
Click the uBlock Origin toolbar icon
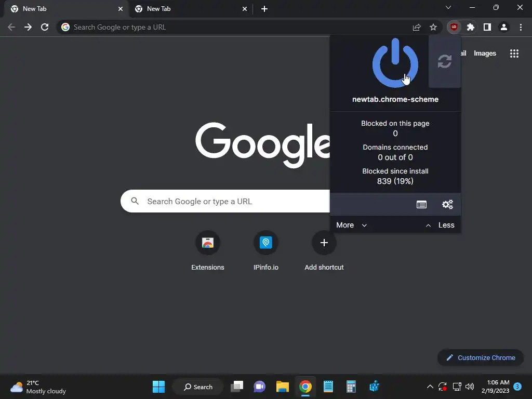point(454,27)
